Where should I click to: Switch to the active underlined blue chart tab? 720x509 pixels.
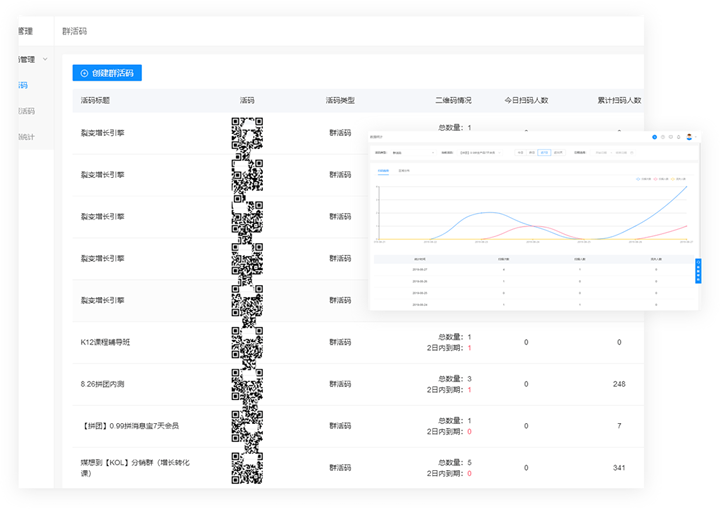tap(383, 171)
